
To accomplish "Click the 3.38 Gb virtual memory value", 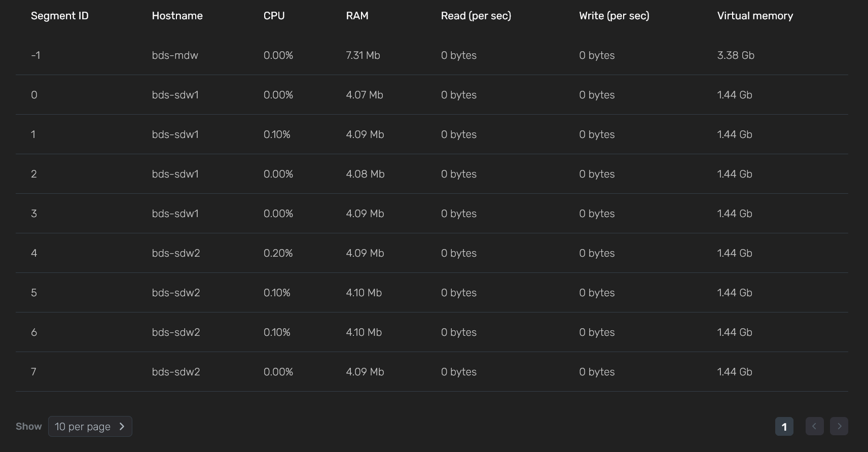I will 736,55.
